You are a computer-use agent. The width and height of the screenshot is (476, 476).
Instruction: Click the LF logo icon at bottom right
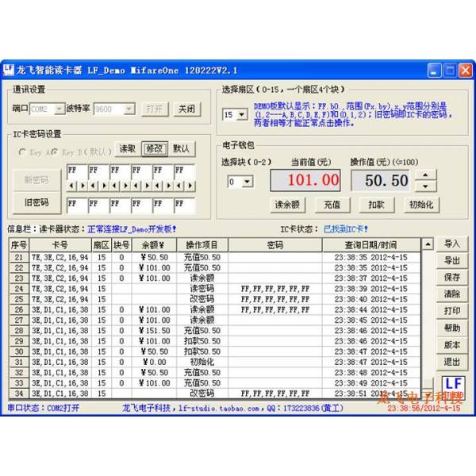(x=452, y=384)
